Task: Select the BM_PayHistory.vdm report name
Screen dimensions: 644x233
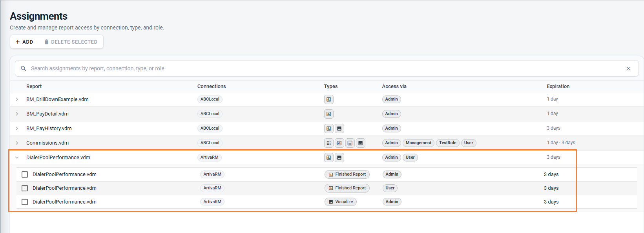Action: click(x=49, y=128)
